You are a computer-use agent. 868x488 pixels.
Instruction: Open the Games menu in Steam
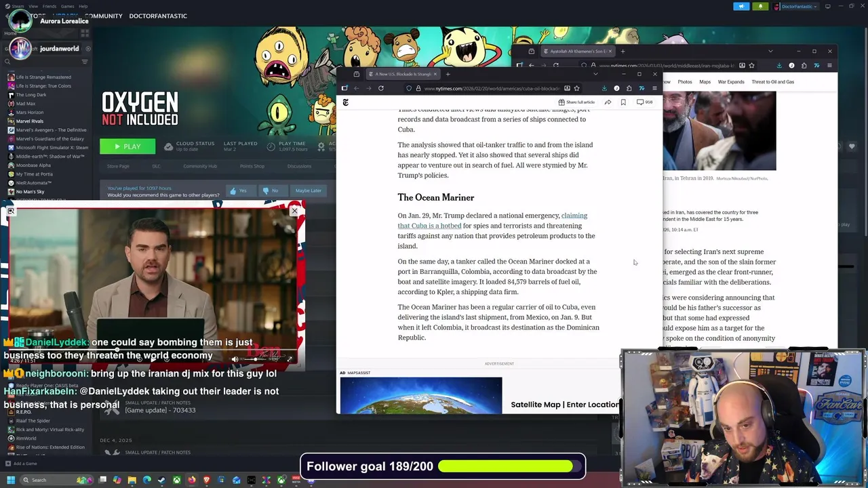point(67,6)
